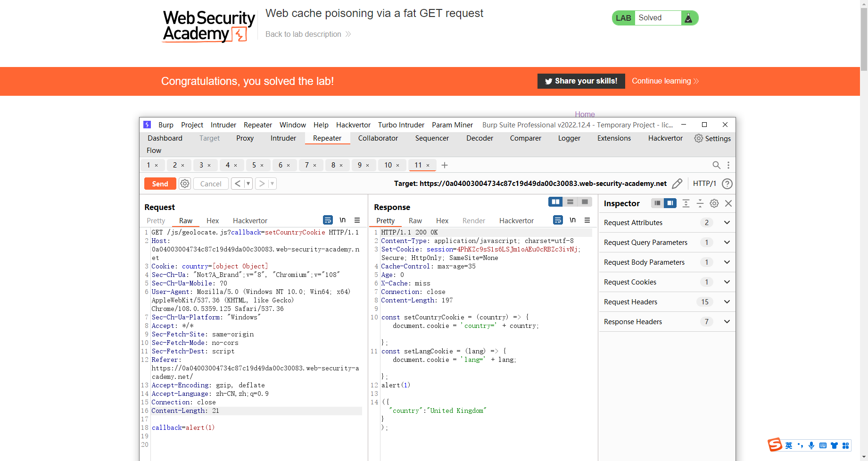Select the Hex tab in Request panel

tap(213, 221)
